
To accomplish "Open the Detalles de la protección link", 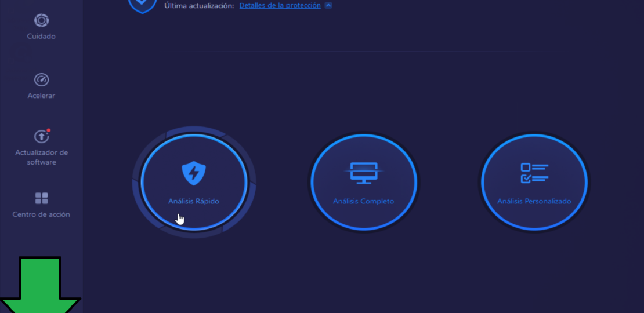I will tap(280, 5).
